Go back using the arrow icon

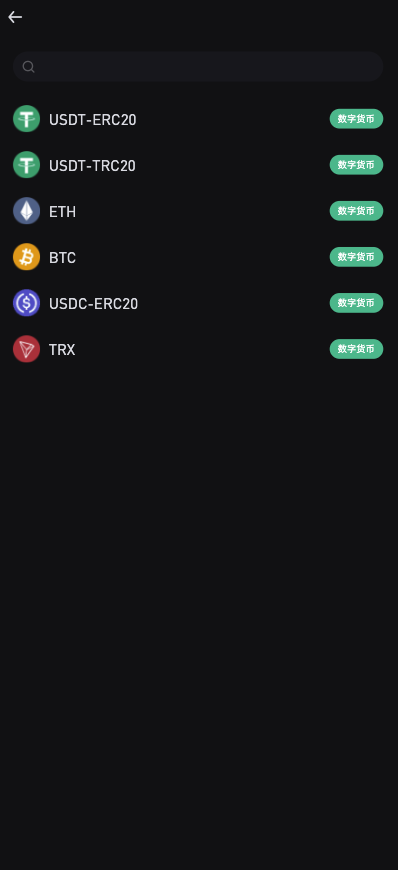tap(15, 17)
